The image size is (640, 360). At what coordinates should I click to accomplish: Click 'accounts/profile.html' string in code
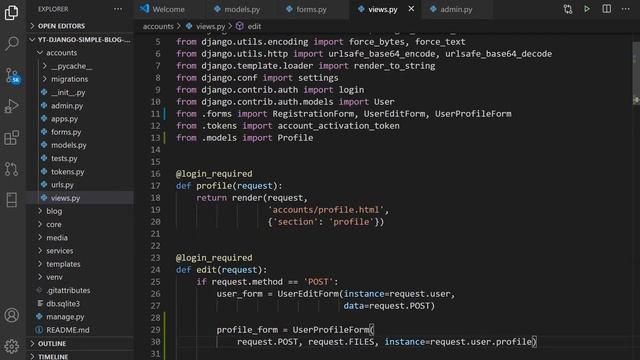328,210
